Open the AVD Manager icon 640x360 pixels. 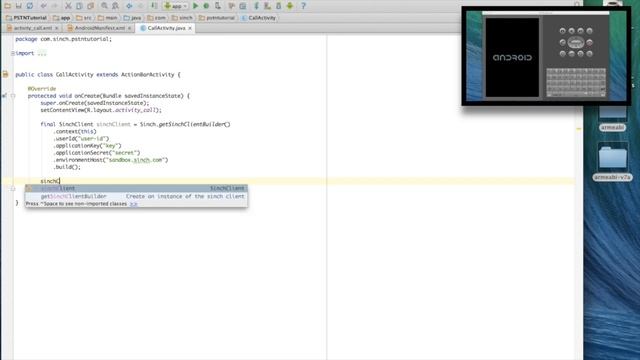[267, 6]
